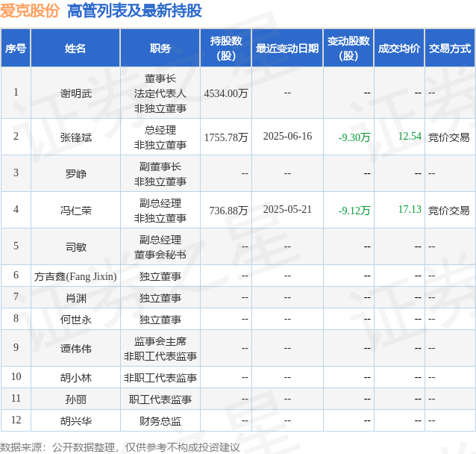Viewport: 476px width, 454px height.
Task: Click the name 冯仁荣
Action: [x=76, y=211]
